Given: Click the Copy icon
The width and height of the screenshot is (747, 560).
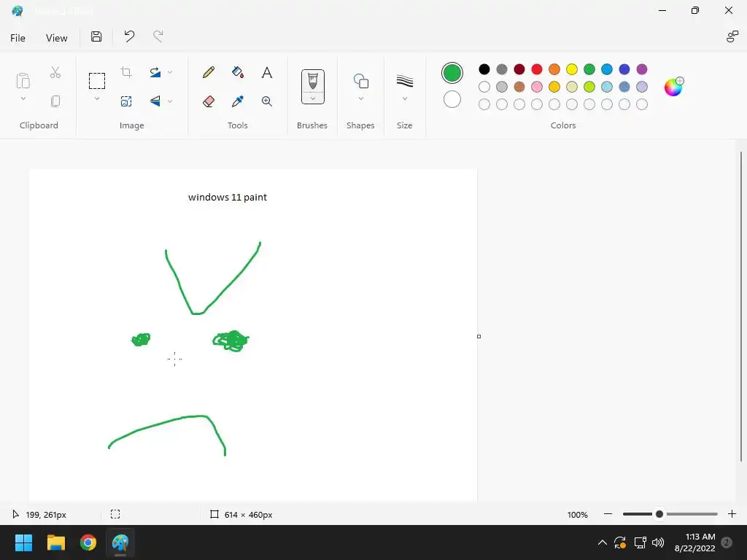Looking at the screenshot, I should coord(55,101).
